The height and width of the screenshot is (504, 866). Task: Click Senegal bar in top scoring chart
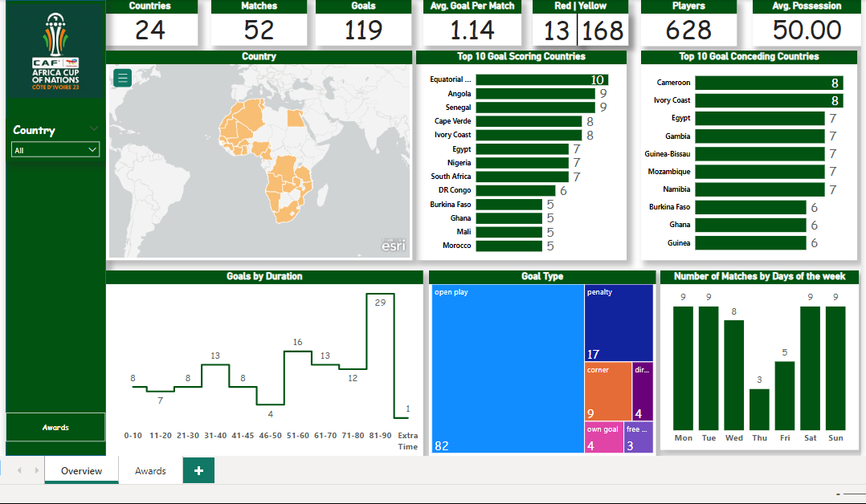coord(535,108)
